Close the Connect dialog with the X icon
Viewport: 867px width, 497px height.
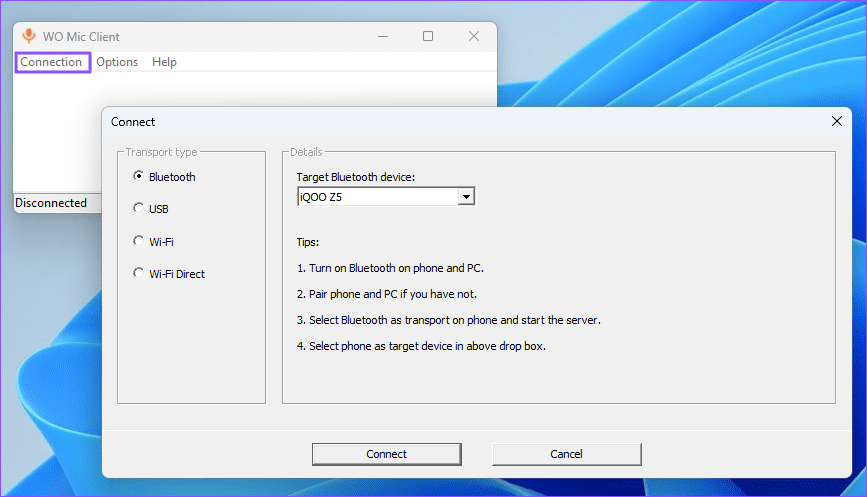point(837,121)
